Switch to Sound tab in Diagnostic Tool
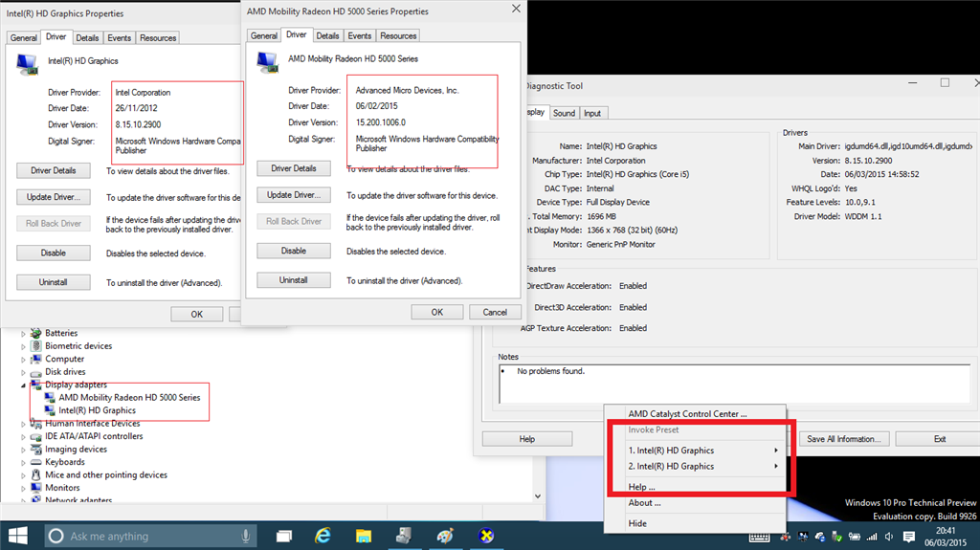 click(x=564, y=113)
